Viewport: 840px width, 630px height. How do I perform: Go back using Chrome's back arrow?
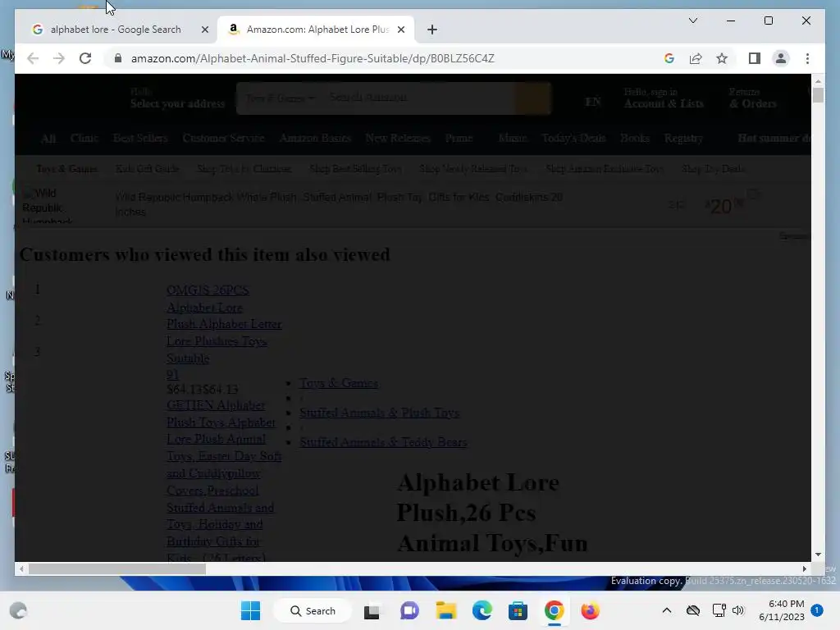(33, 58)
